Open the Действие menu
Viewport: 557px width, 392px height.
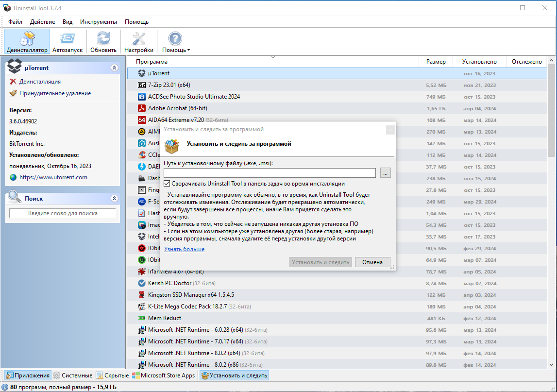click(x=43, y=22)
